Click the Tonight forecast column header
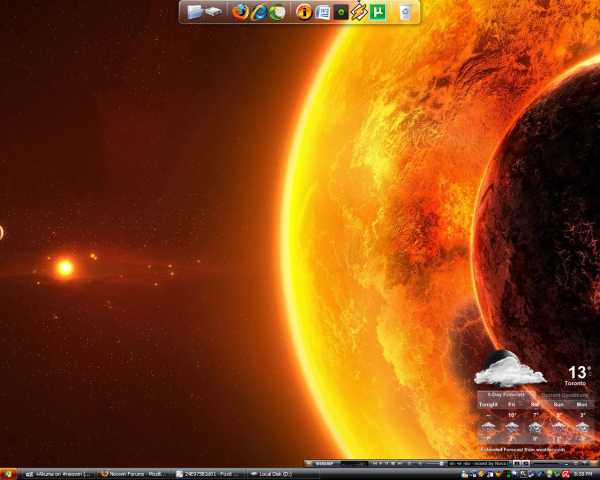The image size is (600, 480). pyautogui.click(x=488, y=404)
